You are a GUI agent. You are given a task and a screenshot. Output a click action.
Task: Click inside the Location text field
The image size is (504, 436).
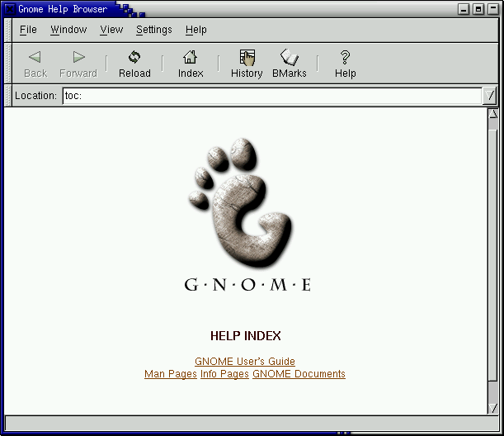[x=271, y=96]
